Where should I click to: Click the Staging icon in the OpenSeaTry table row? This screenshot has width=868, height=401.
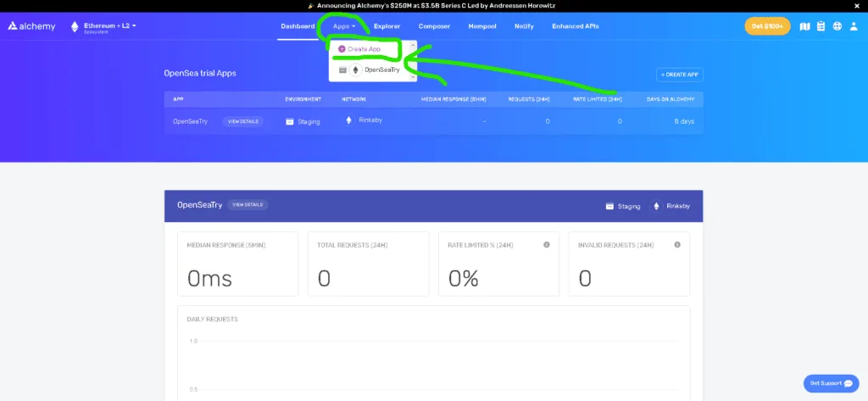pyautogui.click(x=290, y=121)
